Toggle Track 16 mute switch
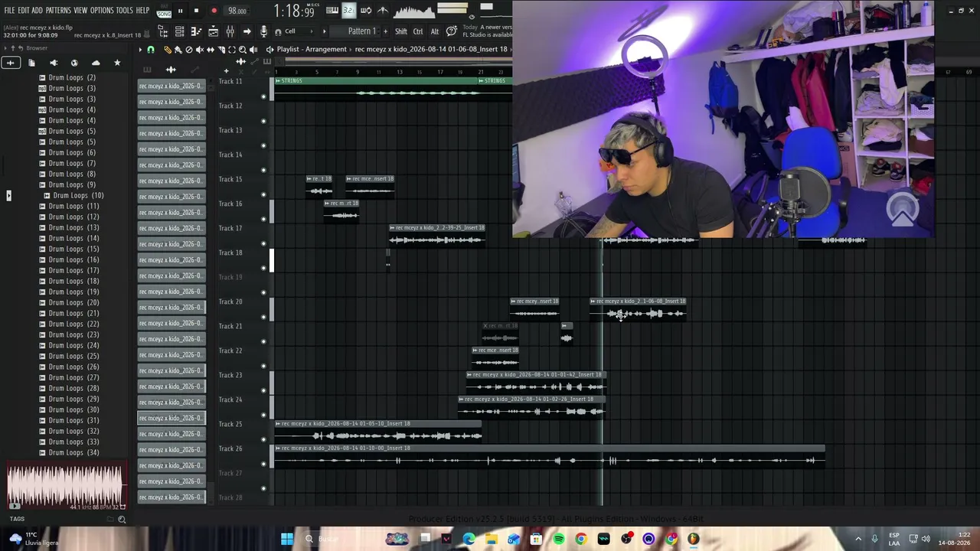The width and height of the screenshot is (980, 551). point(263,219)
